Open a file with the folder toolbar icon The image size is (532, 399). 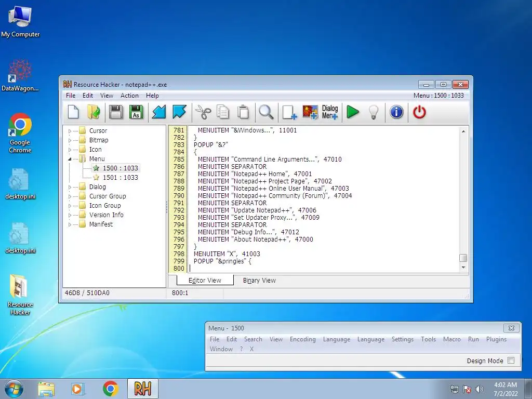[94, 112]
